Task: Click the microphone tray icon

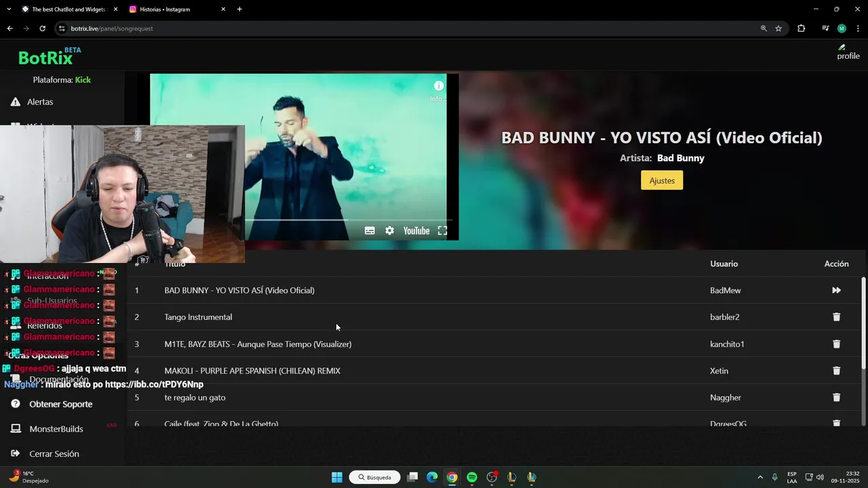Action: coord(774,477)
